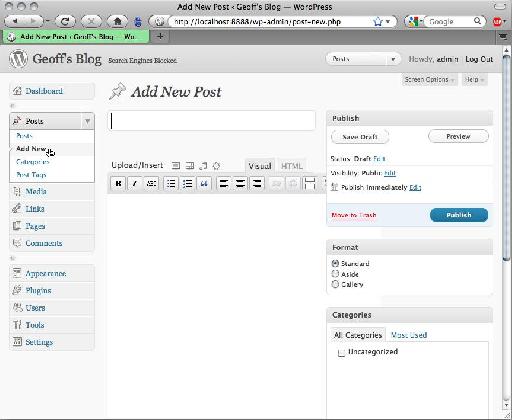Expand the Screen Options panel
The height and width of the screenshot is (420, 512).
click(429, 80)
